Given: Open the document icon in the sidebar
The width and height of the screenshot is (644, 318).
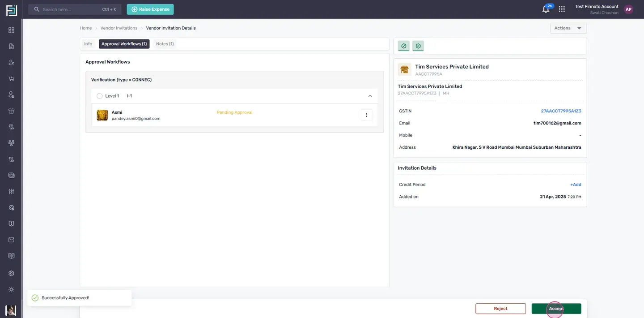Looking at the screenshot, I should click(11, 46).
